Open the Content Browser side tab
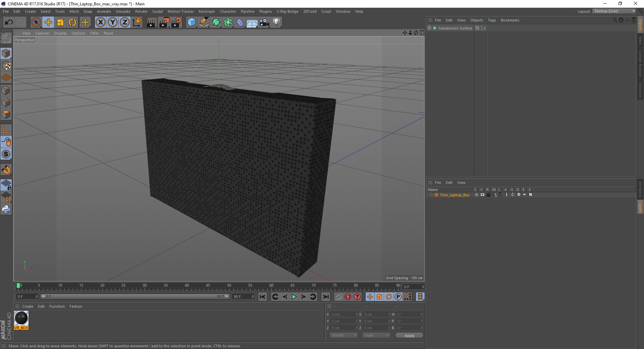This screenshot has height=349, width=644. [640, 63]
